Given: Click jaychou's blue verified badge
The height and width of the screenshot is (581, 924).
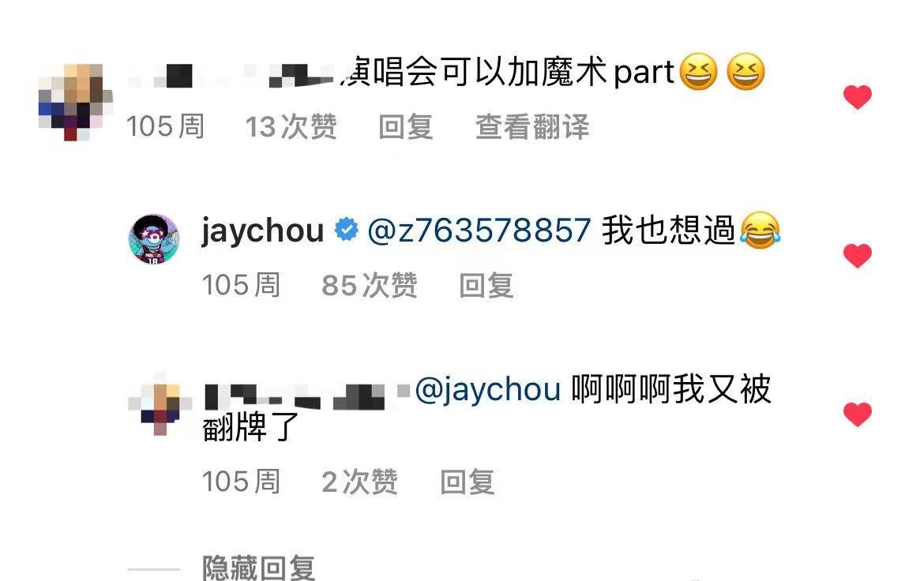Looking at the screenshot, I should (346, 229).
